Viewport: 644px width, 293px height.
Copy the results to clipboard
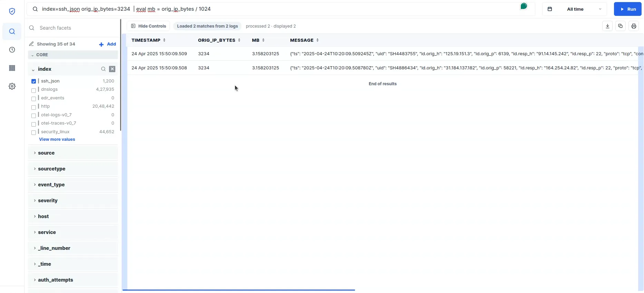click(621, 26)
